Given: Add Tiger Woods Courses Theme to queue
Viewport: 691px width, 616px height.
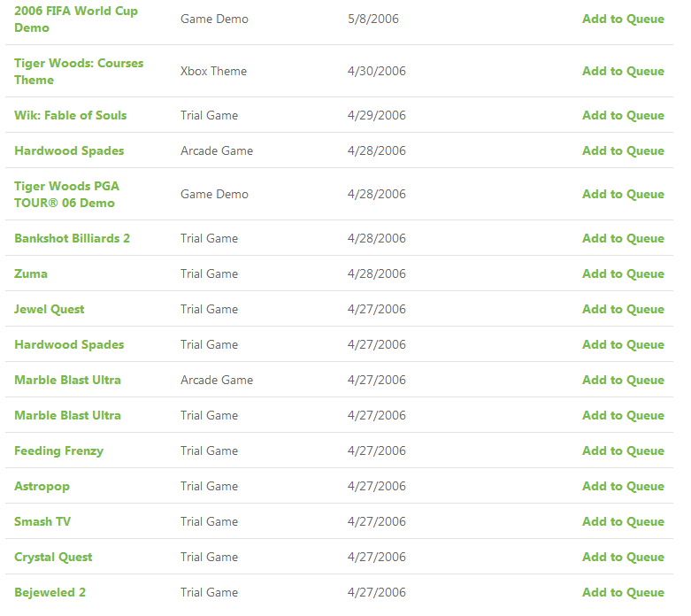Looking at the screenshot, I should (623, 72).
